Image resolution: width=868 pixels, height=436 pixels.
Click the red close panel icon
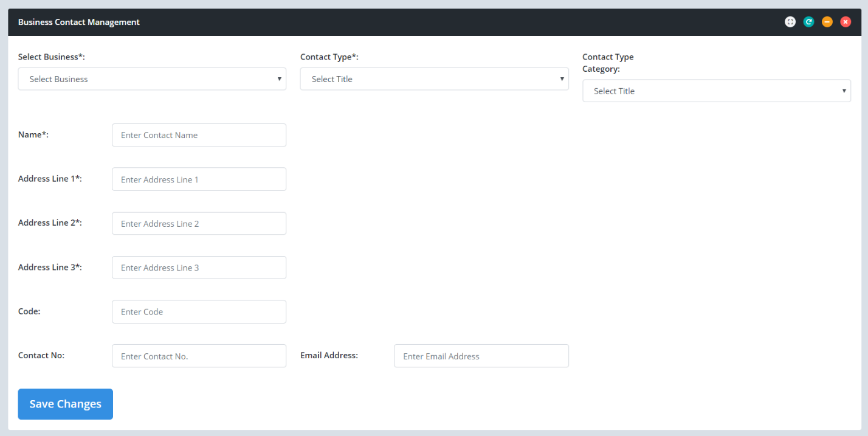(846, 22)
